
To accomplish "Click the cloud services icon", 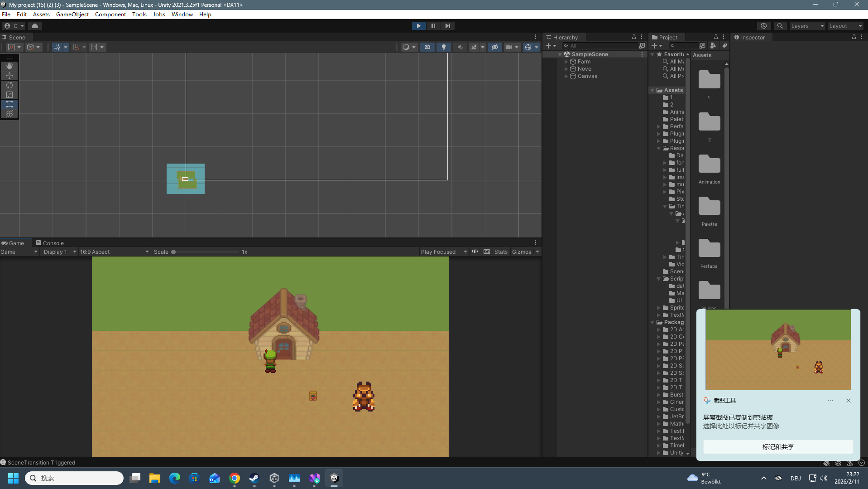I will tap(35, 26).
